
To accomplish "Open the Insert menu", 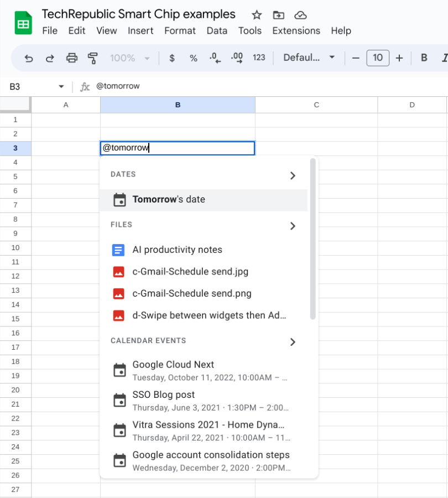I will point(140,31).
